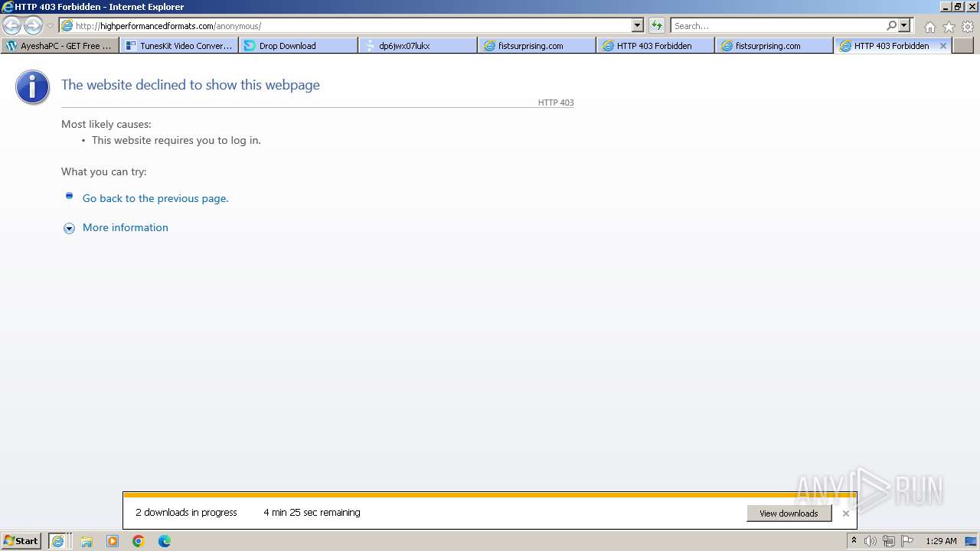Click the browser Forward arrow button

[33, 25]
